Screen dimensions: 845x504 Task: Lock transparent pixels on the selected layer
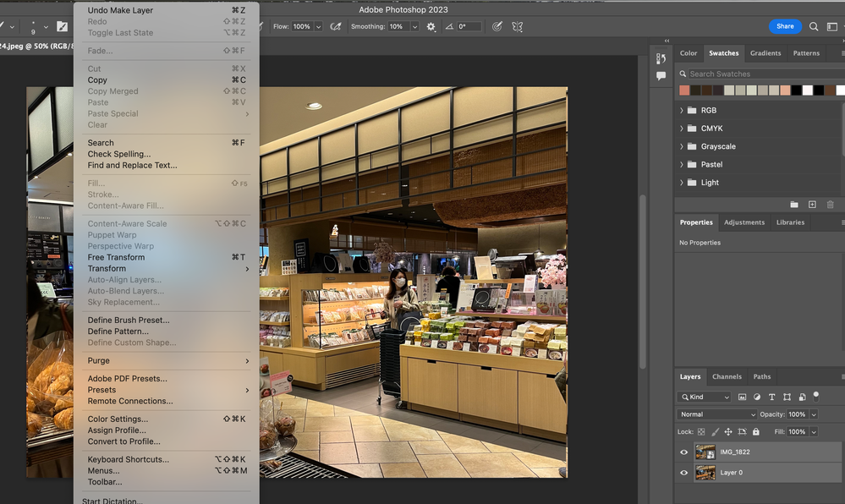(700, 431)
